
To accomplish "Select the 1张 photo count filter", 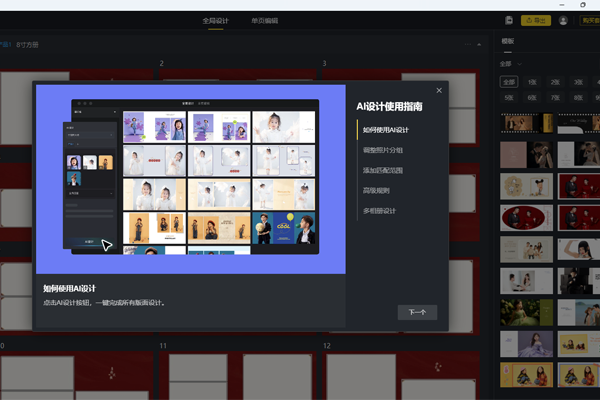I will (532, 82).
